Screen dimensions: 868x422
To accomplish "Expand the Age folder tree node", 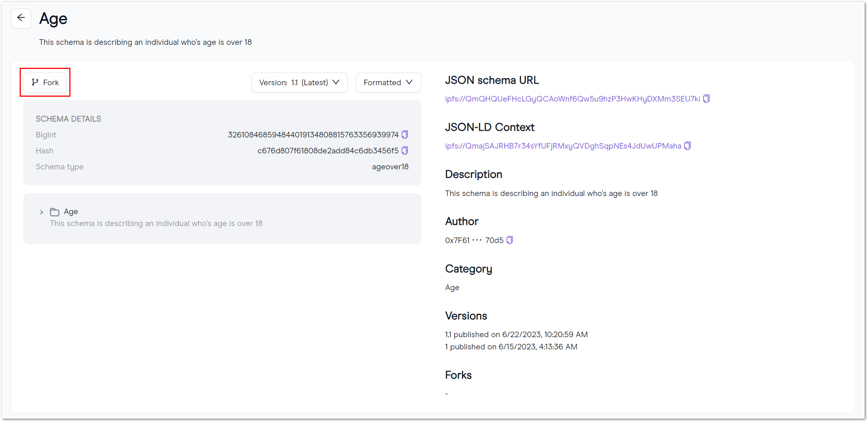I will click(x=42, y=212).
